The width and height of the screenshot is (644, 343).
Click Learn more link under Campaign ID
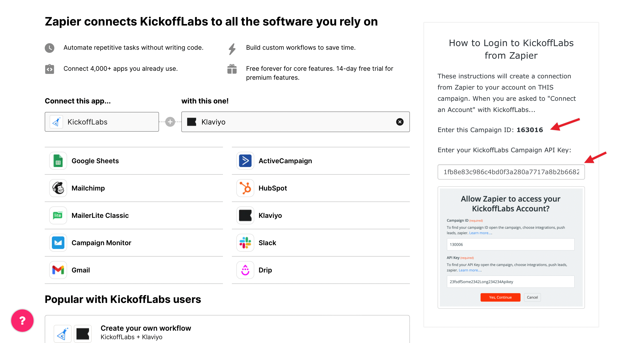pos(481,233)
